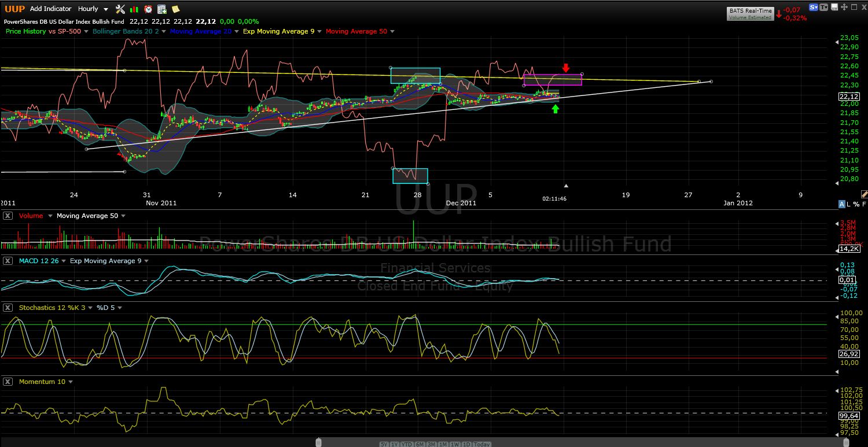Open the Volume Estimated link
The height and width of the screenshot is (447, 868).
pos(750,18)
